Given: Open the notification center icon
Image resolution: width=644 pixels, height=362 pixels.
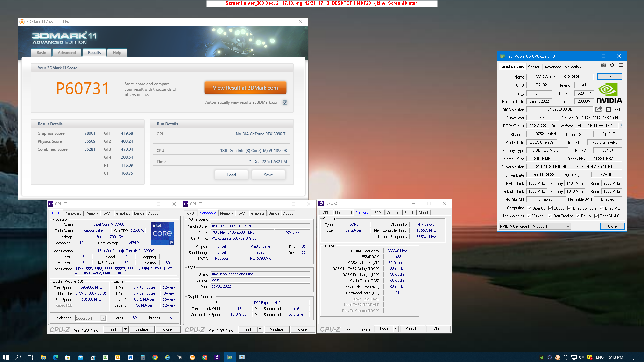Looking at the screenshot, I should point(633,357).
